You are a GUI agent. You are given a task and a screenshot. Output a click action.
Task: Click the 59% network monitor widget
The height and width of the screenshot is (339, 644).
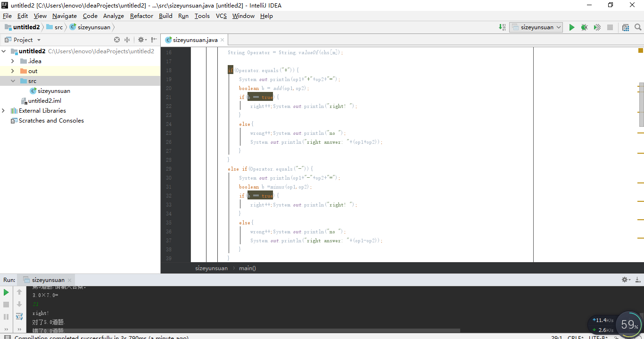click(x=629, y=324)
